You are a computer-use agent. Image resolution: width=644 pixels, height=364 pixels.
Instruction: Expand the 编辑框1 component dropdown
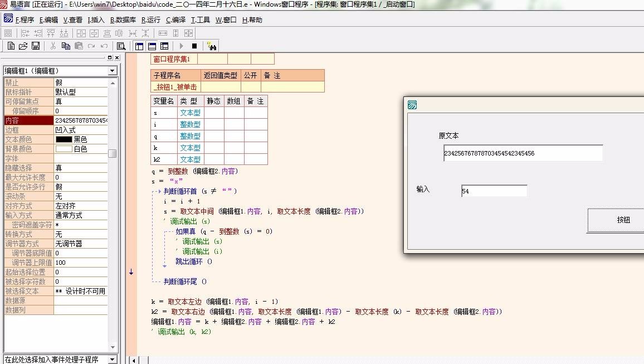click(112, 71)
